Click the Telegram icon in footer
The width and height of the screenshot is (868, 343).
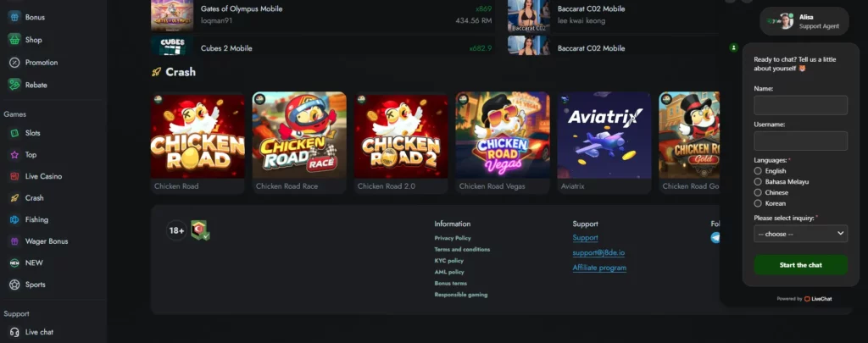[x=715, y=238]
